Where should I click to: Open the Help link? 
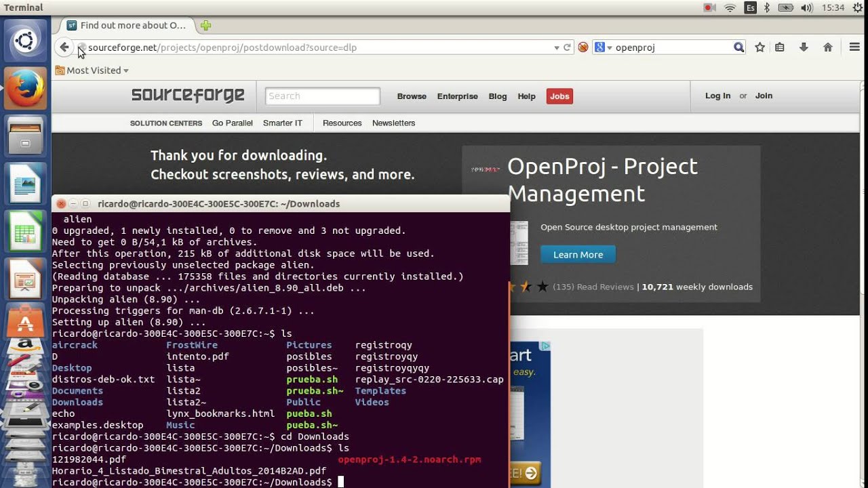pyautogui.click(x=526, y=96)
